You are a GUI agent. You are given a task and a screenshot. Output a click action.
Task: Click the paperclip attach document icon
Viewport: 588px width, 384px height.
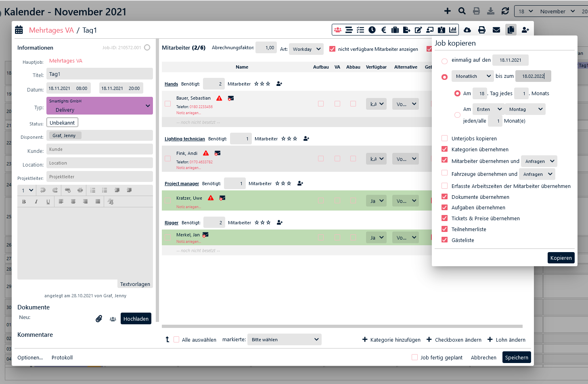pos(99,319)
